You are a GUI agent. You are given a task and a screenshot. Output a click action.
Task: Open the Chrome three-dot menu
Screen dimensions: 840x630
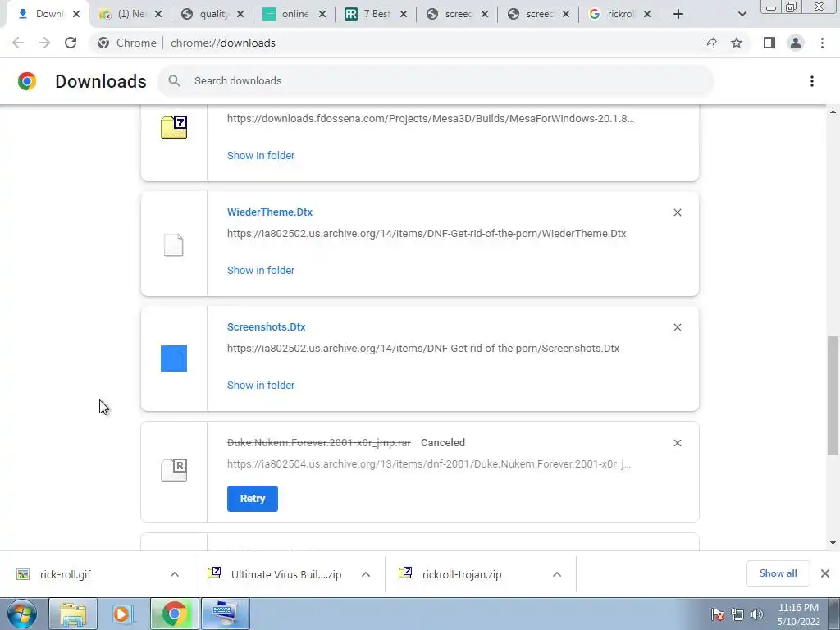(822, 43)
